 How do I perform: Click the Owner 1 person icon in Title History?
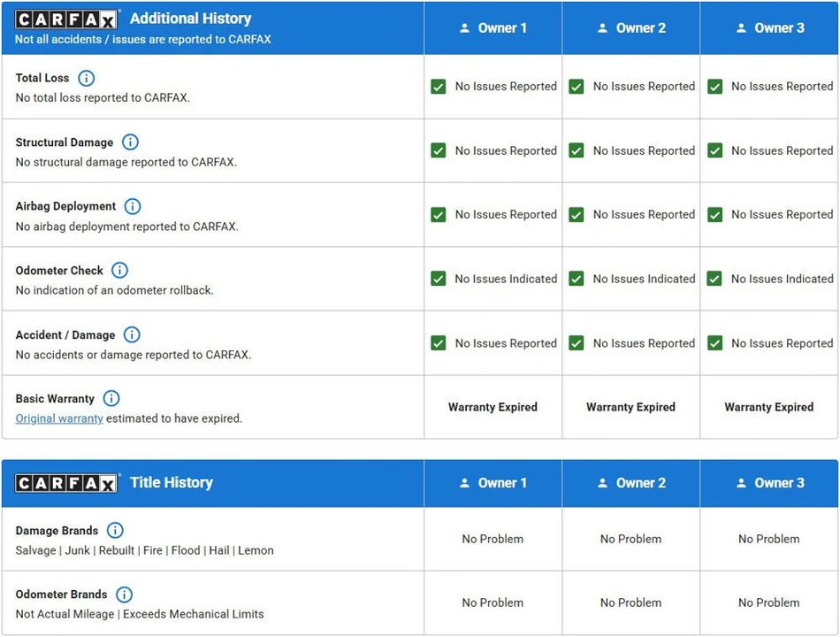464,483
